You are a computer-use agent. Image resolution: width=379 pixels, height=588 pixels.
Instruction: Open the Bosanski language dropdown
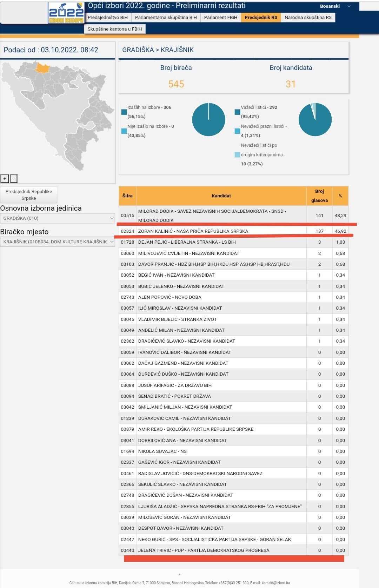coord(335,6)
